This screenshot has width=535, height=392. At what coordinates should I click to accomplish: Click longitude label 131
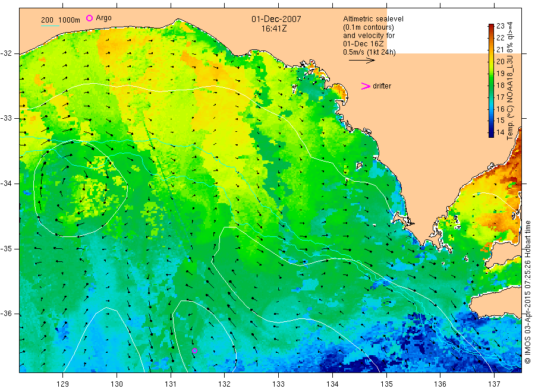point(171,384)
